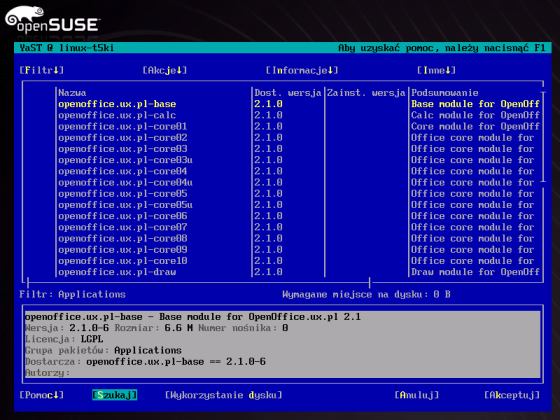Click 'Draw module for OpenOff' summary
The width and height of the screenshot is (560, 420).
coord(475,272)
